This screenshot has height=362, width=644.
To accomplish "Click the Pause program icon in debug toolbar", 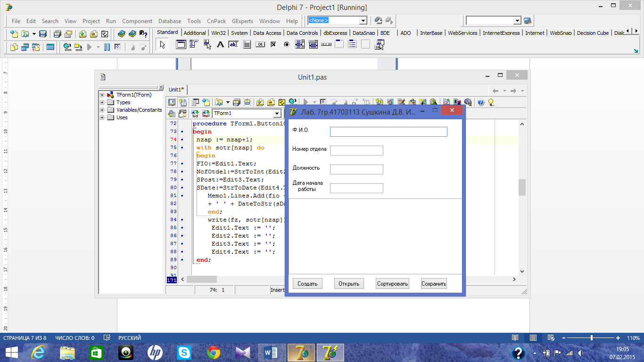I will click(107, 47).
